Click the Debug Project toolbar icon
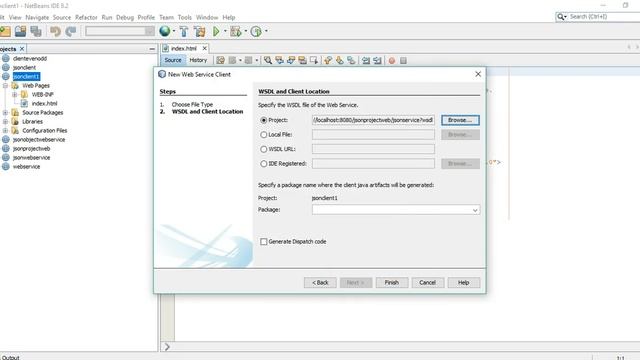Screen dimensions: 640x360 pyautogui.click(x=236, y=31)
